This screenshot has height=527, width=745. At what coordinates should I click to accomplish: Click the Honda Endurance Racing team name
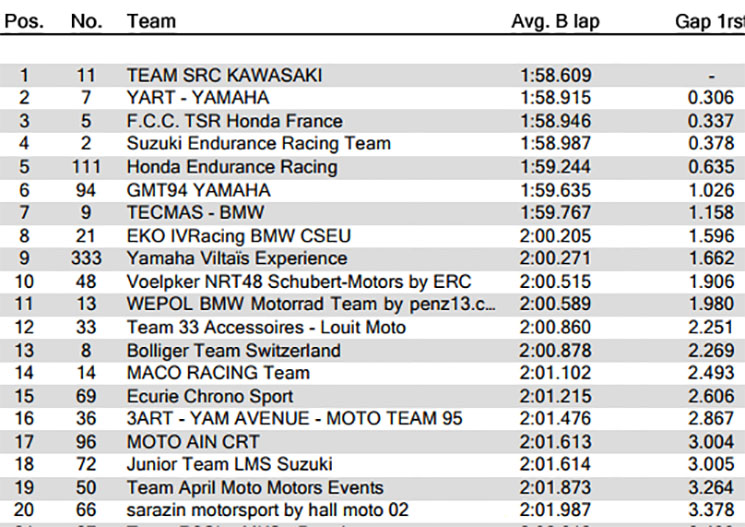coord(232,167)
